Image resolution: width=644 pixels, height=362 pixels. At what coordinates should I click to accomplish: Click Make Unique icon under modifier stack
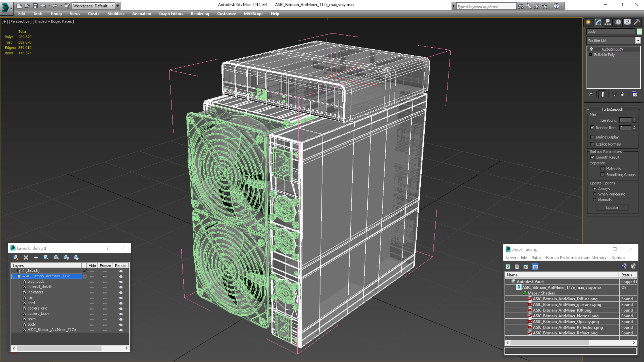coord(614,94)
